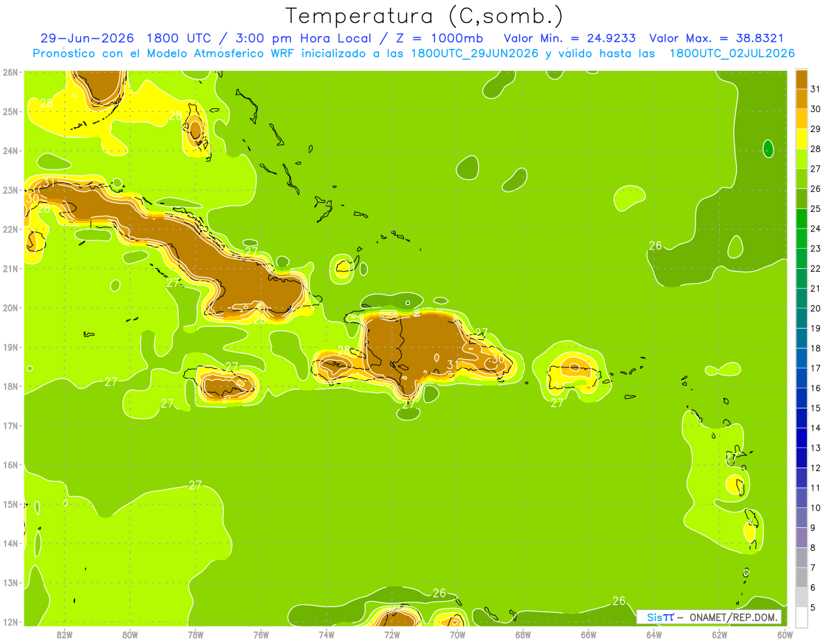834x644 pixels.
Task: Click the "62W" longitude axis label
Action: (720, 634)
